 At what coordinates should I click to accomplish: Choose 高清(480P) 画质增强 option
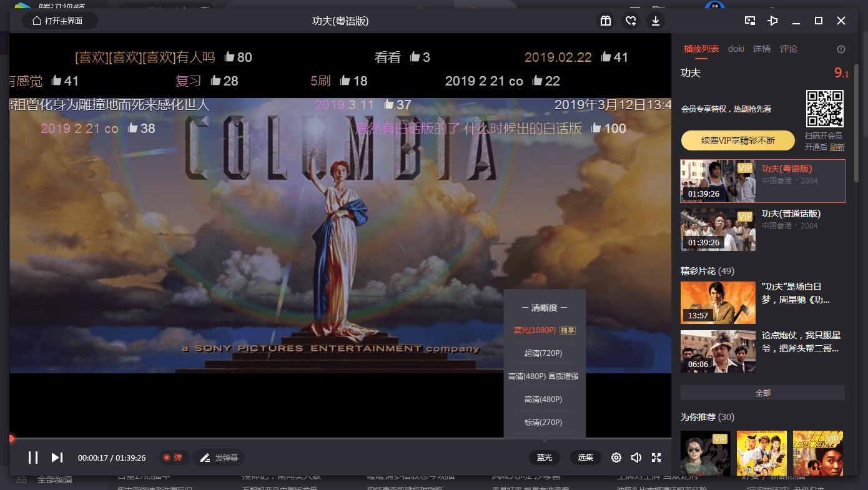[x=543, y=376]
